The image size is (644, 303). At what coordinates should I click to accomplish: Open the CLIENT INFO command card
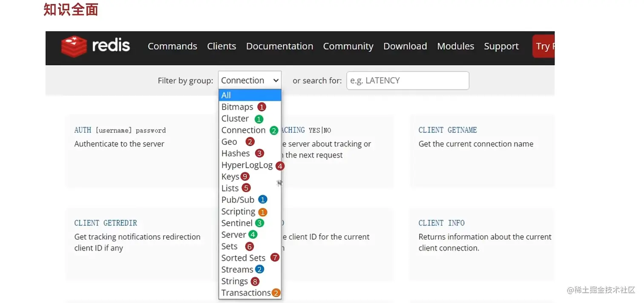pos(482,244)
